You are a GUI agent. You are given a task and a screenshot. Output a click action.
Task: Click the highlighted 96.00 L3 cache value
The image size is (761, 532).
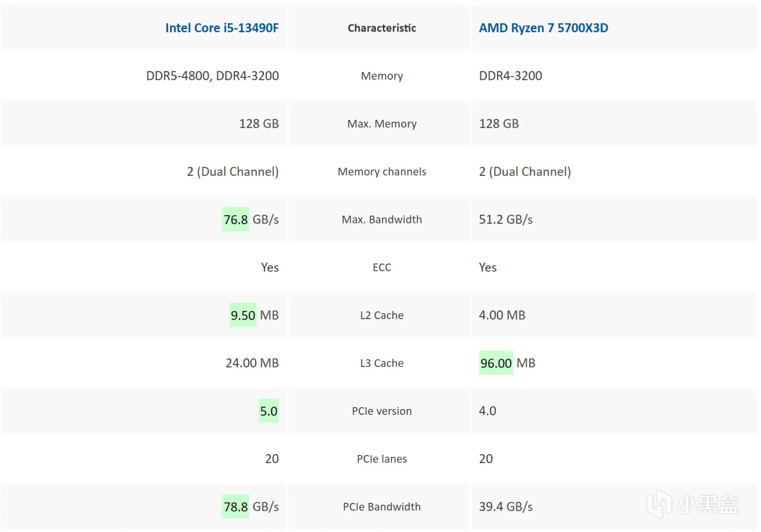pos(496,363)
